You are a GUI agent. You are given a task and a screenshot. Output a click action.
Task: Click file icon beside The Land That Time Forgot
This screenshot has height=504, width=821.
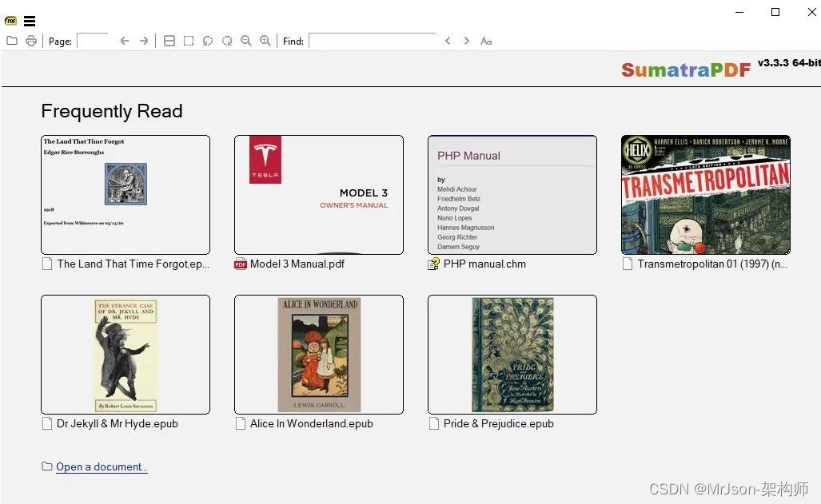point(47,264)
